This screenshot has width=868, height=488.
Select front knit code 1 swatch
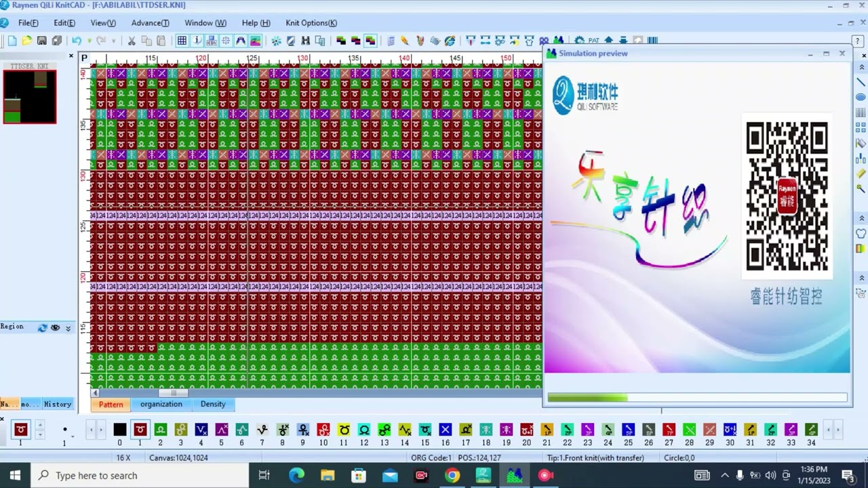pos(140,430)
